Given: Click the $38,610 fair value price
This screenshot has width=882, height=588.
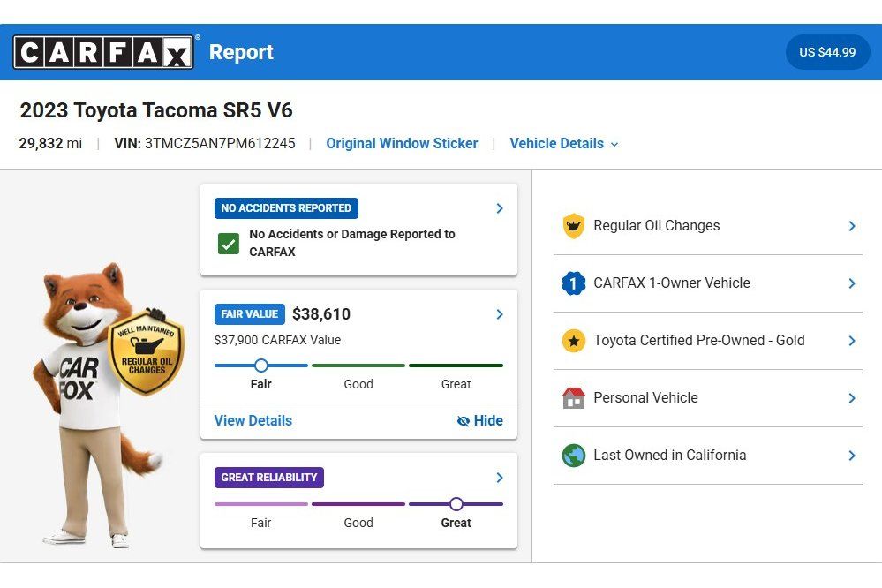Looking at the screenshot, I should 321,314.
